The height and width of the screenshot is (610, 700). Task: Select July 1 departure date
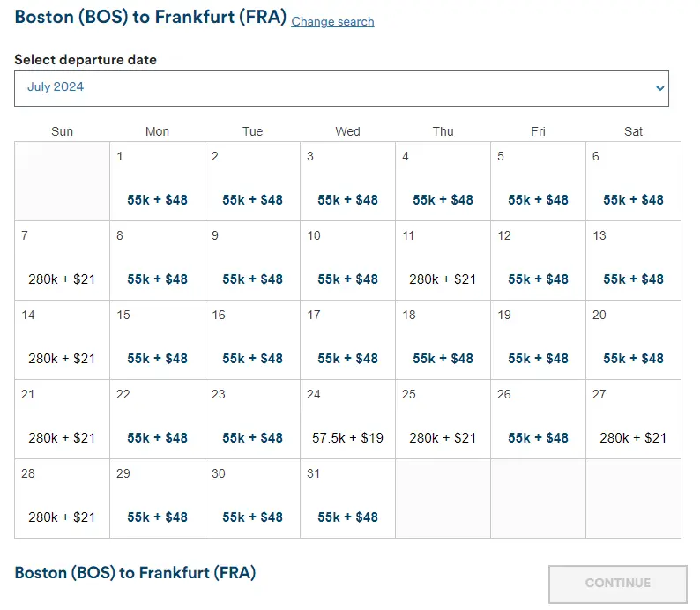(157, 182)
